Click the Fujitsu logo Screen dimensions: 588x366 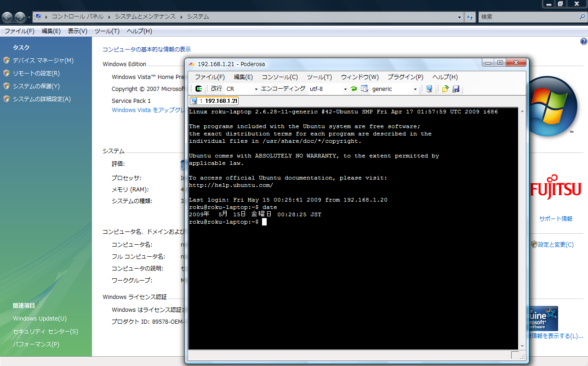(x=556, y=187)
